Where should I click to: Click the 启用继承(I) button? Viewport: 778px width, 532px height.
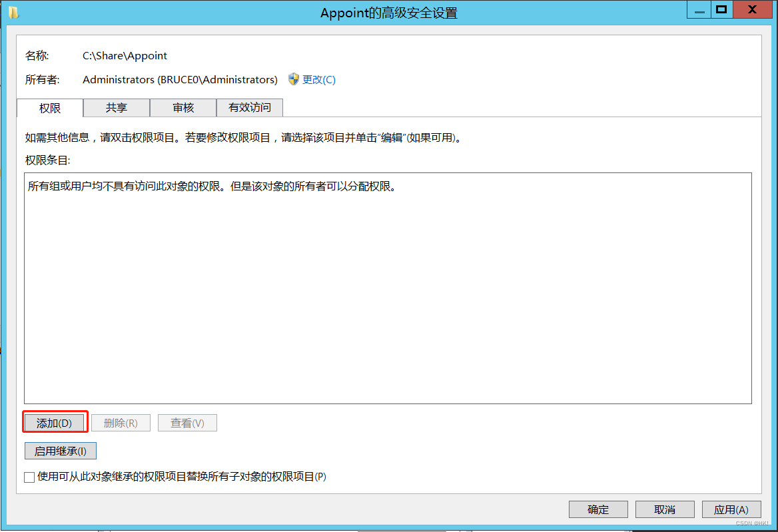point(60,451)
